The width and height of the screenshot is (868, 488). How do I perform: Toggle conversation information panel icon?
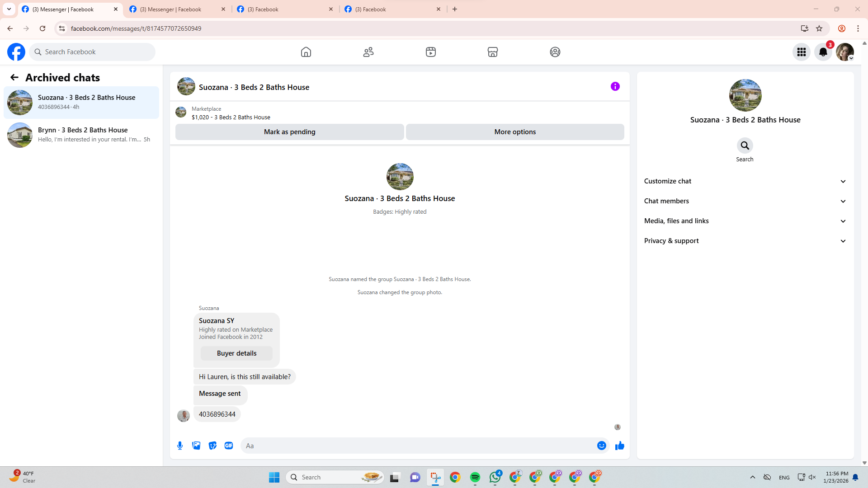[x=615, y=86]
